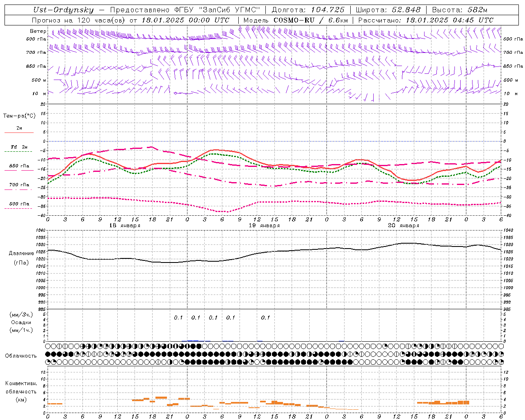Click the Ветер wind panel label

click(38, 31)
